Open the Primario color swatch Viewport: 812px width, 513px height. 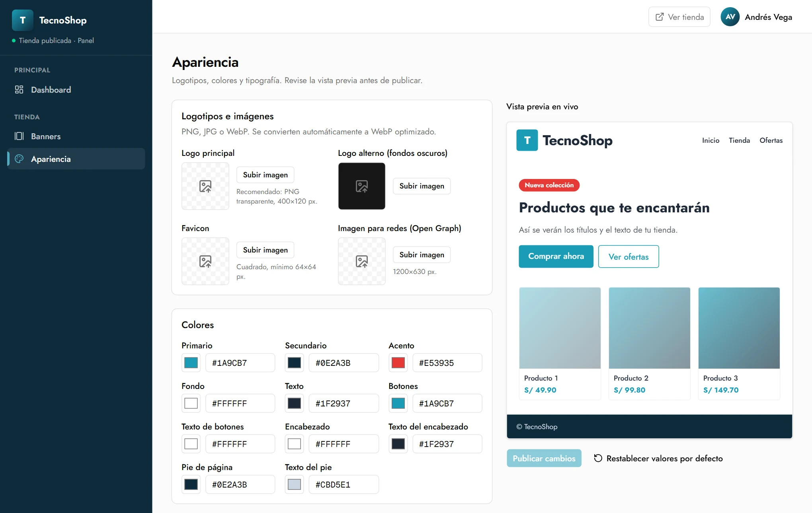click(191, 363)
